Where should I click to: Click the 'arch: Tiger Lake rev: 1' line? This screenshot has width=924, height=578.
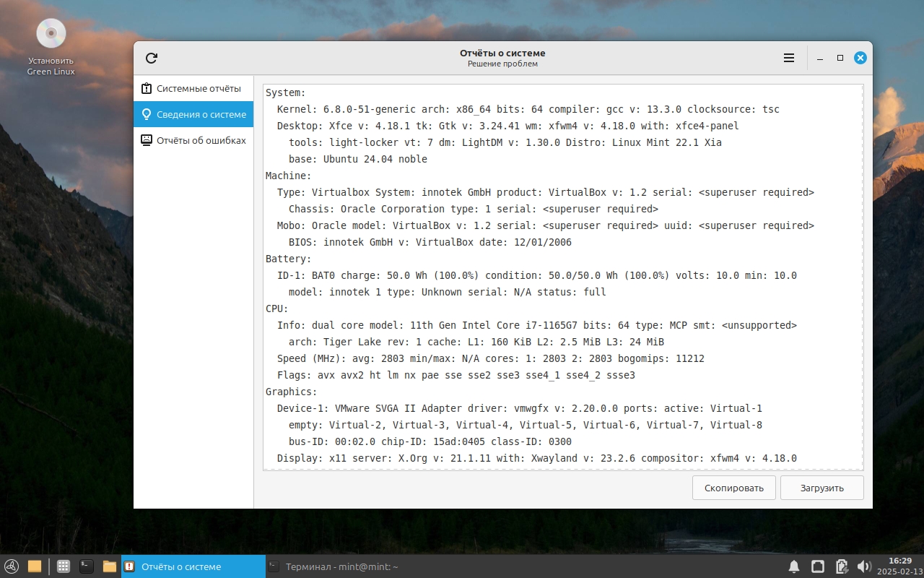pos(476,342)
